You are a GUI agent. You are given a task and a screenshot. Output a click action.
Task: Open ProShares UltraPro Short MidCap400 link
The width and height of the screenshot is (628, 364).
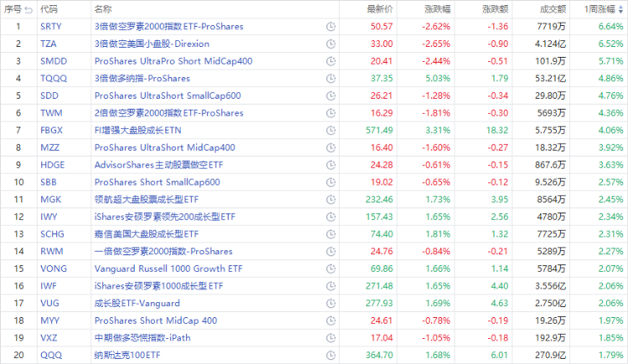[x=173, y=61]
